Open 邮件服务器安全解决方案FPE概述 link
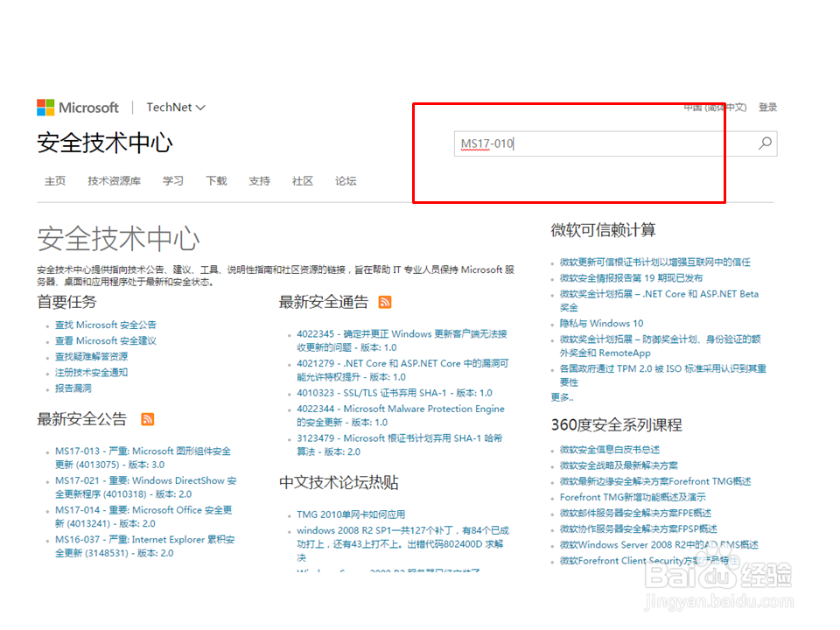The width and height of the screenshot is (840, 630). 635,513
